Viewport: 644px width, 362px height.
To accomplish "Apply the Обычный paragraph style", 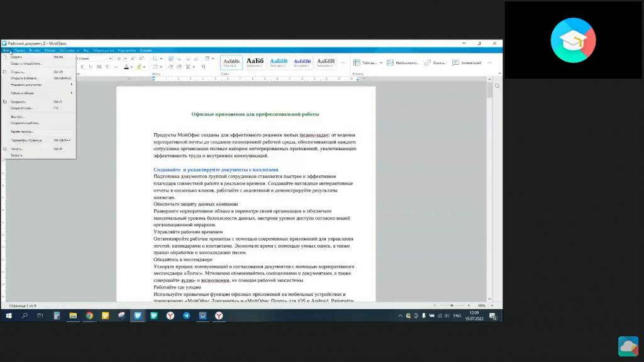I will click(x=231, y=62).
